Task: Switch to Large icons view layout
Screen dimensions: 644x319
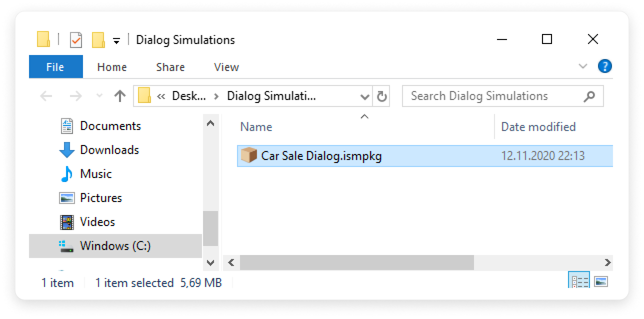Action: point(601,281)
